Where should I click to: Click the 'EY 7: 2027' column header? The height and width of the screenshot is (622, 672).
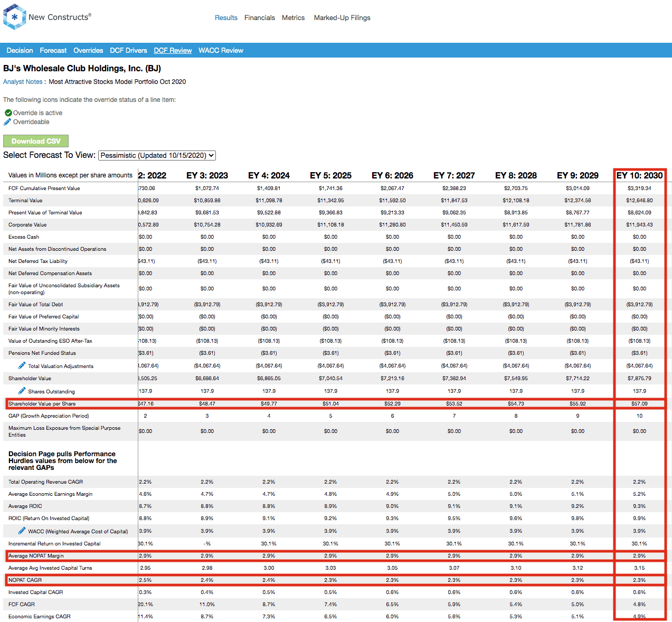point(454,175)
